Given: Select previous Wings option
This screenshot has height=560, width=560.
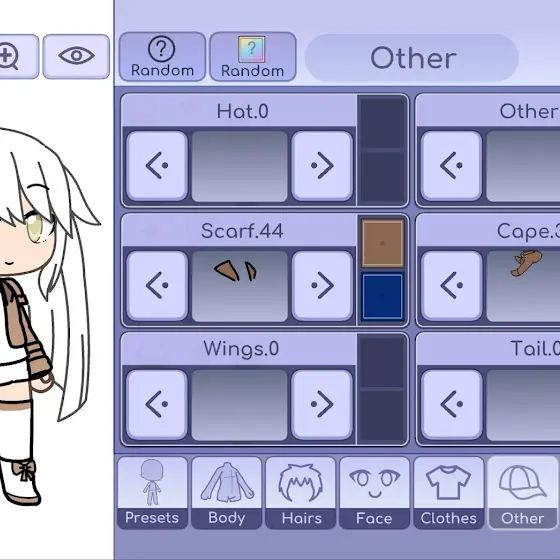Looking at the screenshot, I should click(x=157, y=404).
